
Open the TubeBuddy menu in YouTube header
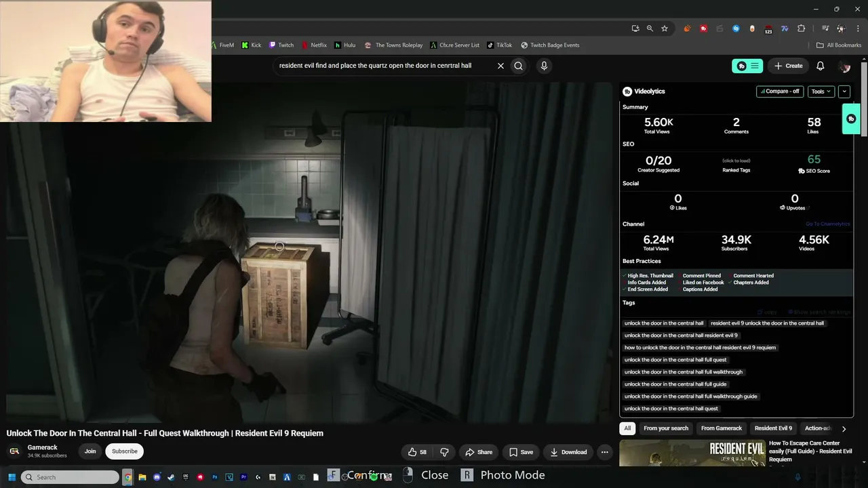click(748, 66)
